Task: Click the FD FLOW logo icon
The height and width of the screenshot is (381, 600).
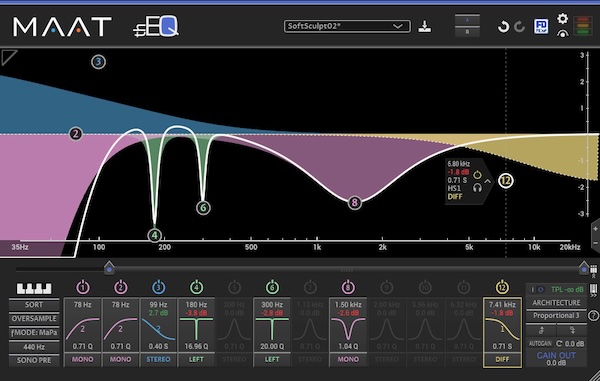Action: point(541,27)
